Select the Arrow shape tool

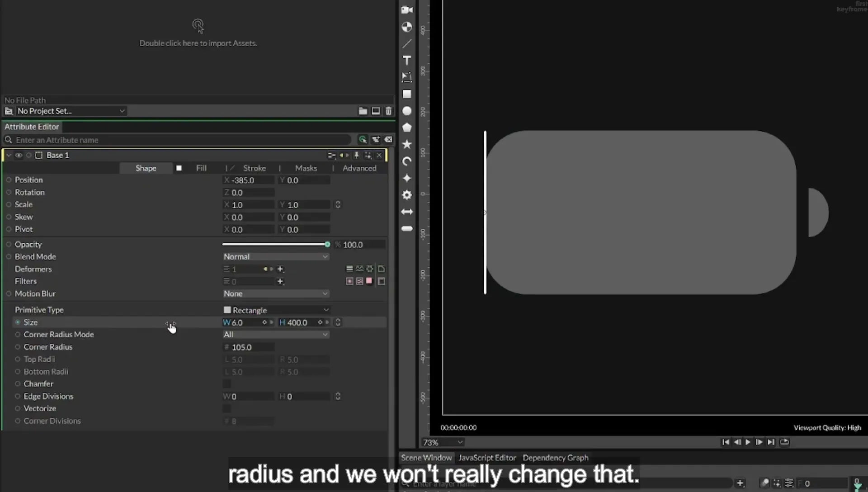pyautogui.click(x=407, y=212)
